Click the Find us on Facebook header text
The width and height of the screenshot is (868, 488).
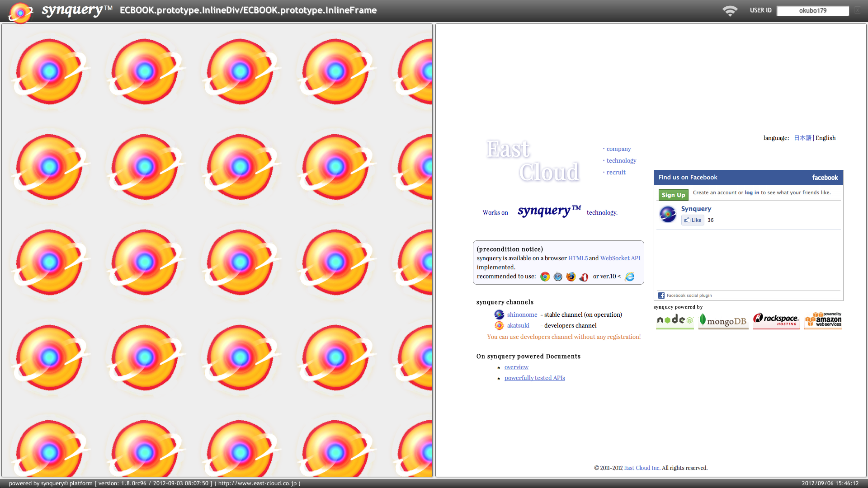pos(688,178)
